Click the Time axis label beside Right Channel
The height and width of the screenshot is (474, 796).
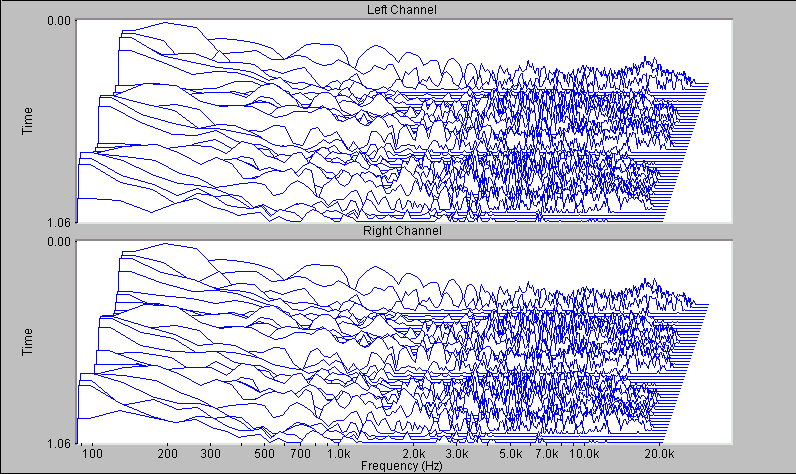(x=28, y=342)
